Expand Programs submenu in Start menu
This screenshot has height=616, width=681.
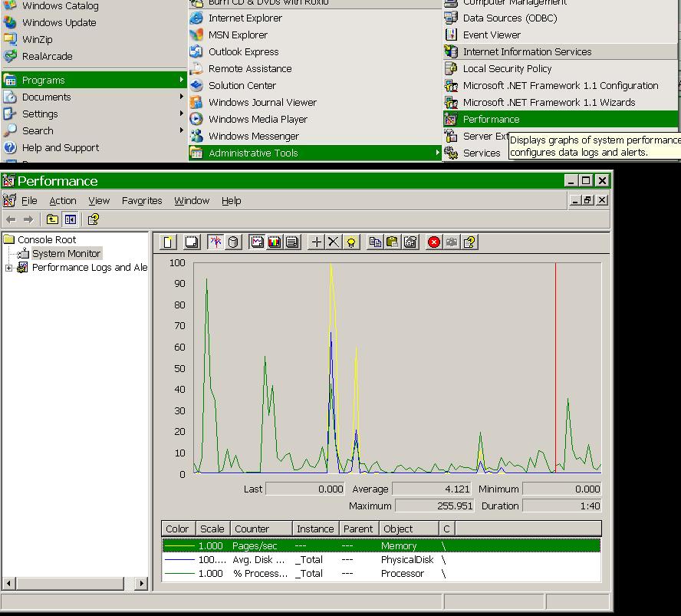coord(94,80)
